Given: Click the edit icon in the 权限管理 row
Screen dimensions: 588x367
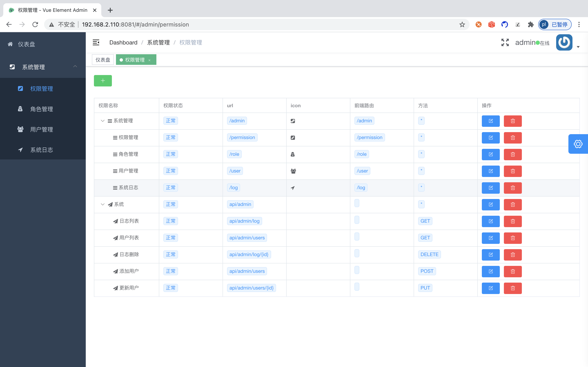Looking at the screenshot, I should 491,138.
